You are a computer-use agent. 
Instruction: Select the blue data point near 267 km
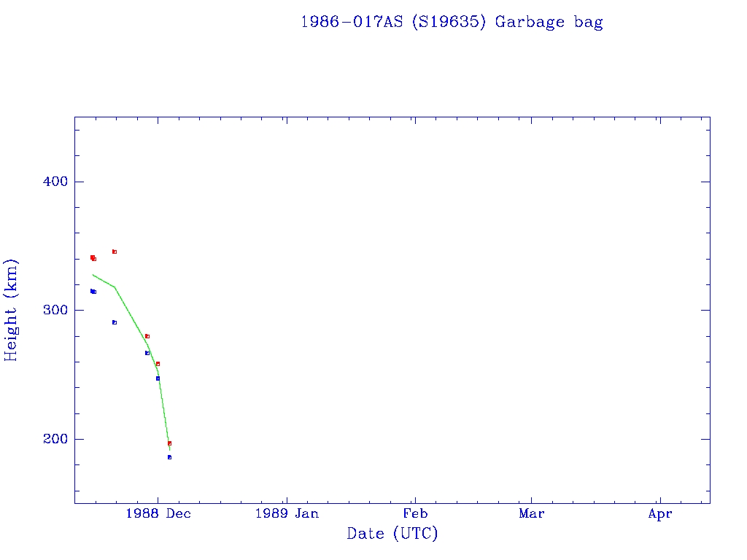[147, 353]
